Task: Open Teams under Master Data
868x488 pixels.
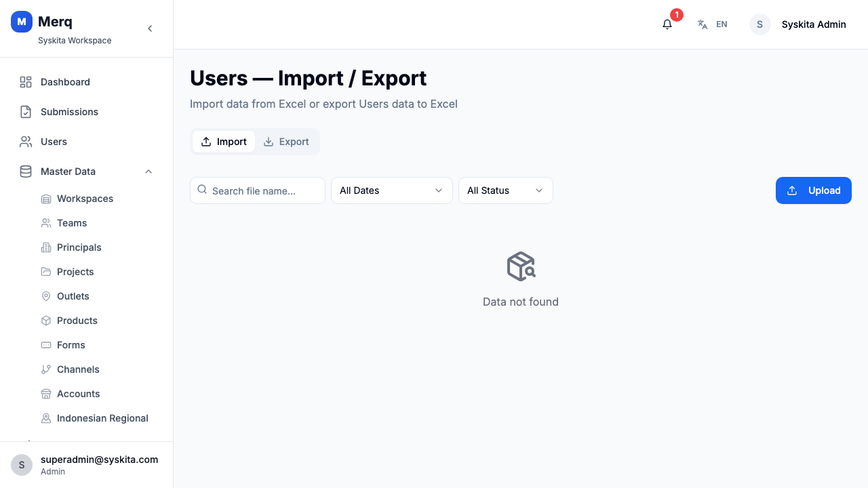Action: click(98, 223)
